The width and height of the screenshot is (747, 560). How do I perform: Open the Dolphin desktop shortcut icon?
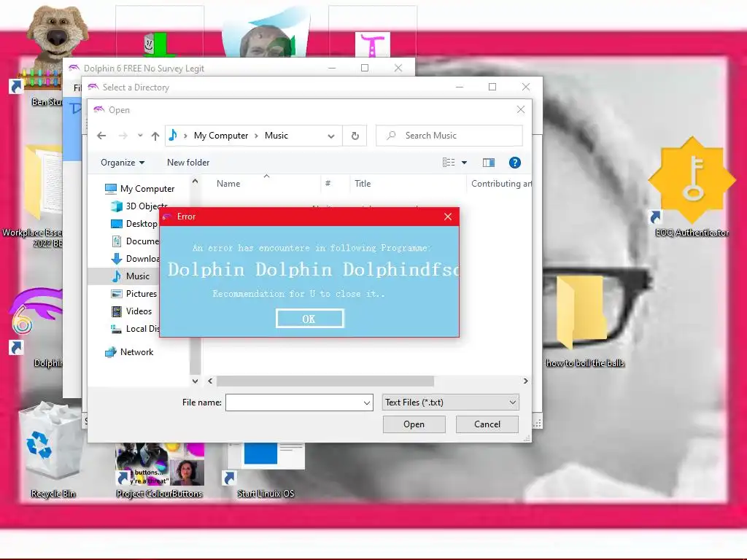click(36, 326)
